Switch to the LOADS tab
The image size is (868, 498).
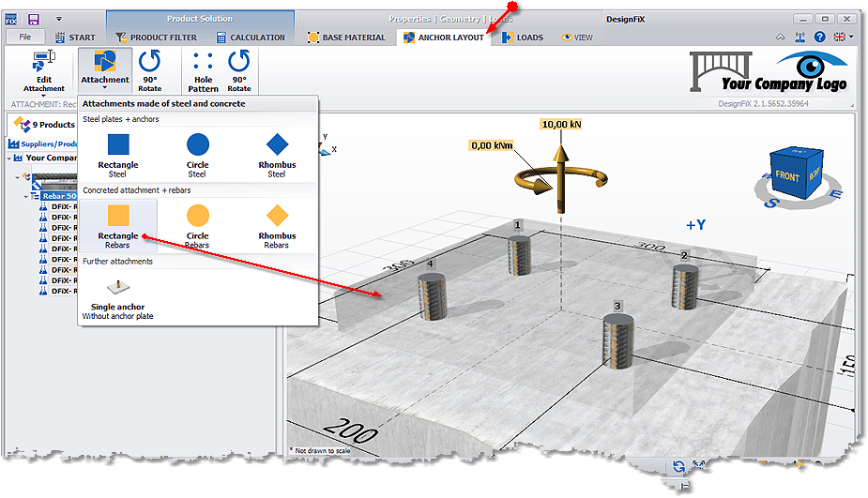click(523, 38)
